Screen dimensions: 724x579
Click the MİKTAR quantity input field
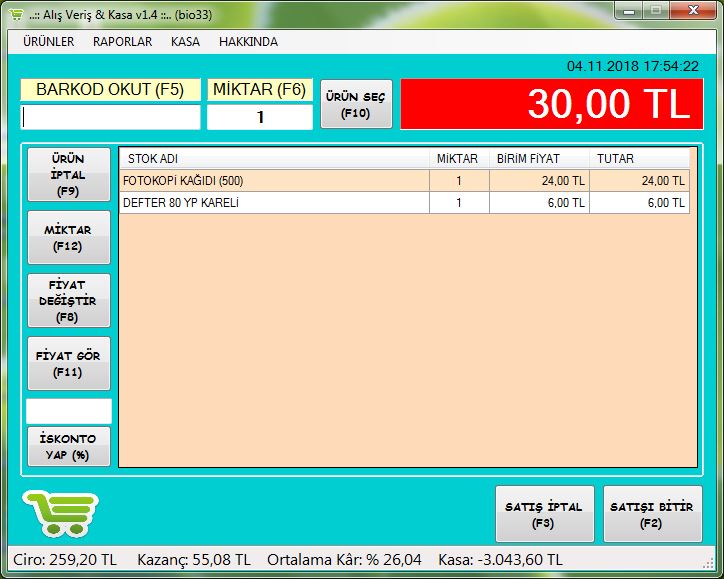click(x=260, y=117)
